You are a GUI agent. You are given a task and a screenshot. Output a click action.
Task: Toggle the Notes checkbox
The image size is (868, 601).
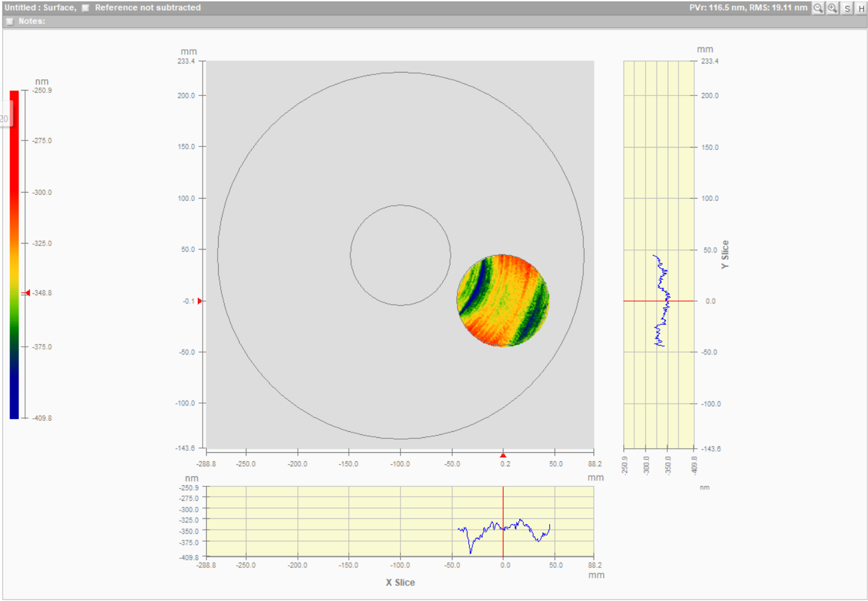pos(10,21)
